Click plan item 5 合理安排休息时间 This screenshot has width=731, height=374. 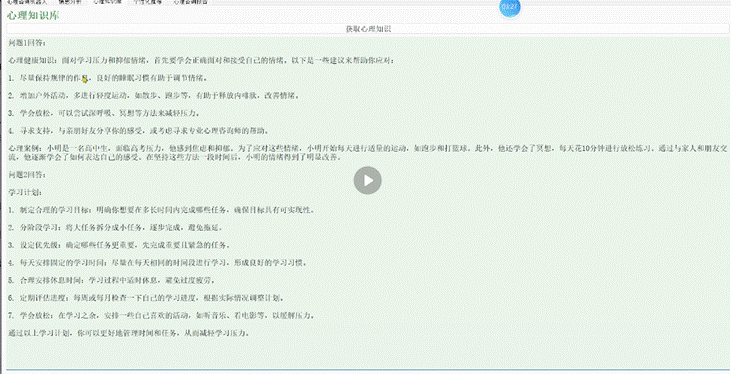[x=112, y=280]
